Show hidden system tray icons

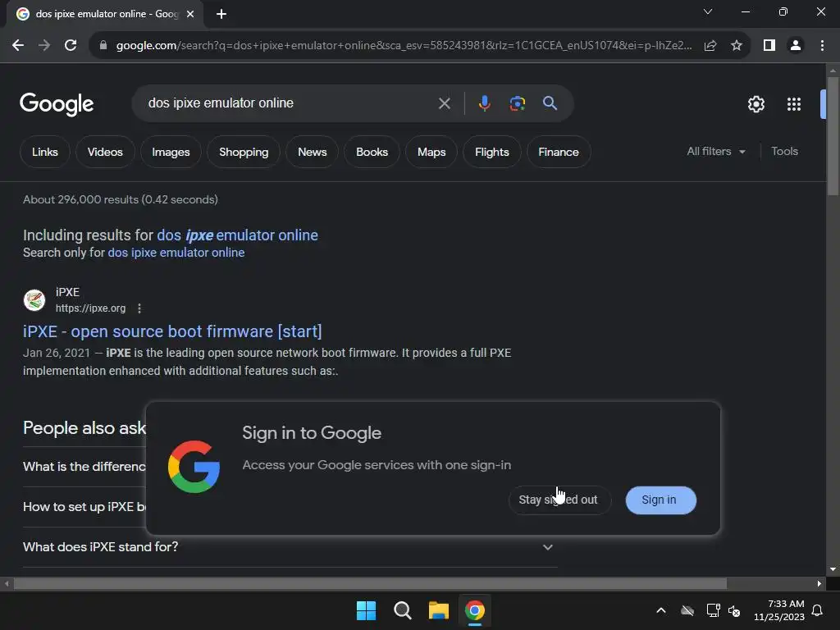click(x=661, y=610)
